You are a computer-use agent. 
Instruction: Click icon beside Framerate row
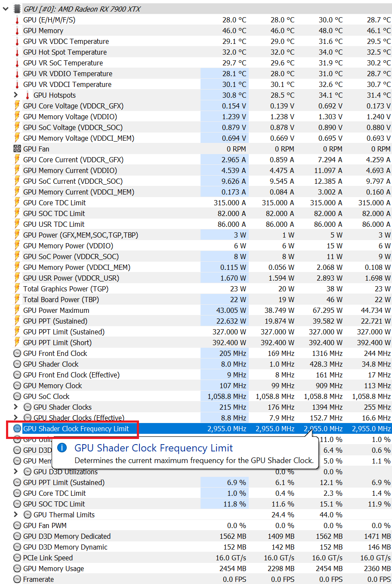(x=17, y=579)
